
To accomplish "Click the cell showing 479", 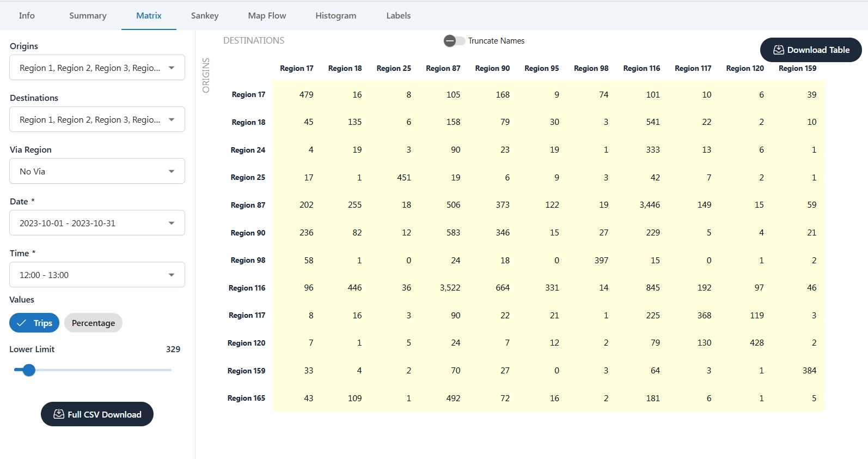I will [307, 95].
